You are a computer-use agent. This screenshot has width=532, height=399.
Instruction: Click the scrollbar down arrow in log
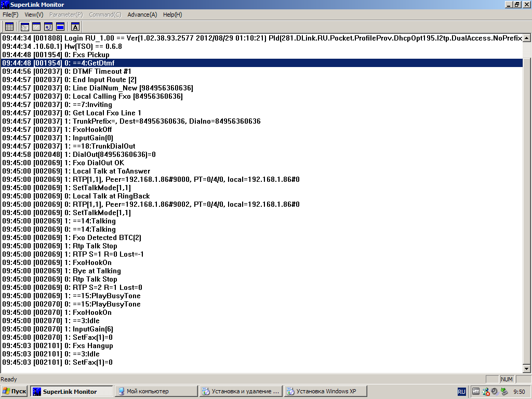coord(527,368)
